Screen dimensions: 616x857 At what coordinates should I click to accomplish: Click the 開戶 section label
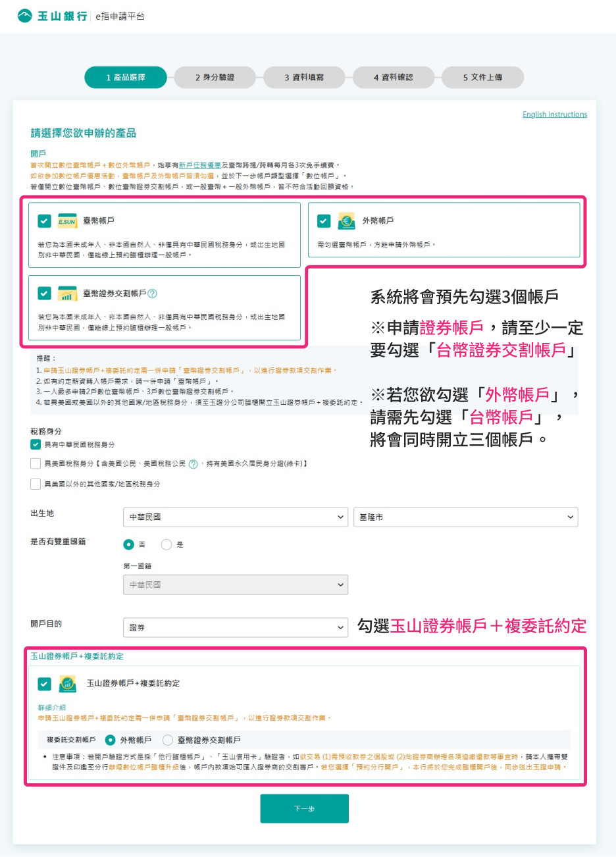pyautogui.click(x=38, y=154)
